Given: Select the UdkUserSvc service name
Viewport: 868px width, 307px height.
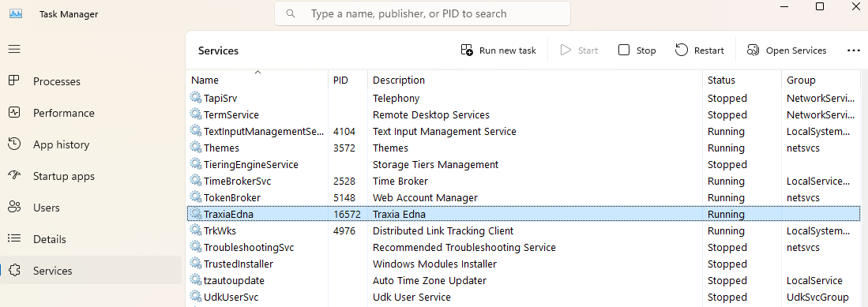Looking at the screenshot, I should (x=231, y=297).
